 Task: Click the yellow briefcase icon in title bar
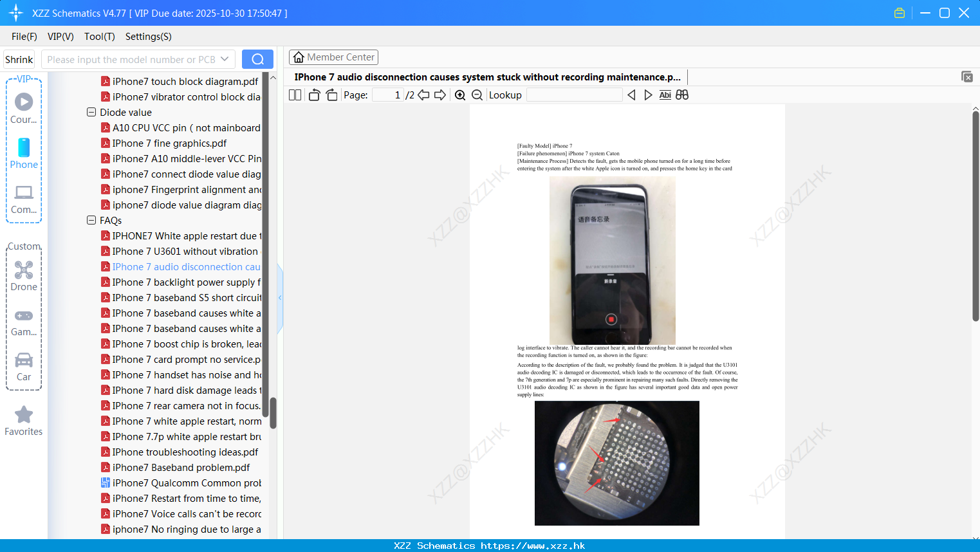(900, 13)
